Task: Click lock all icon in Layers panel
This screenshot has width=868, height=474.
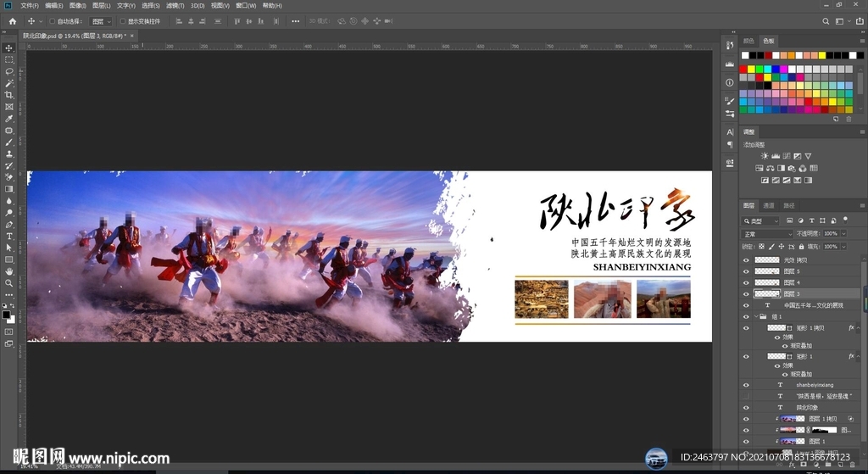Action: [800, 247]
